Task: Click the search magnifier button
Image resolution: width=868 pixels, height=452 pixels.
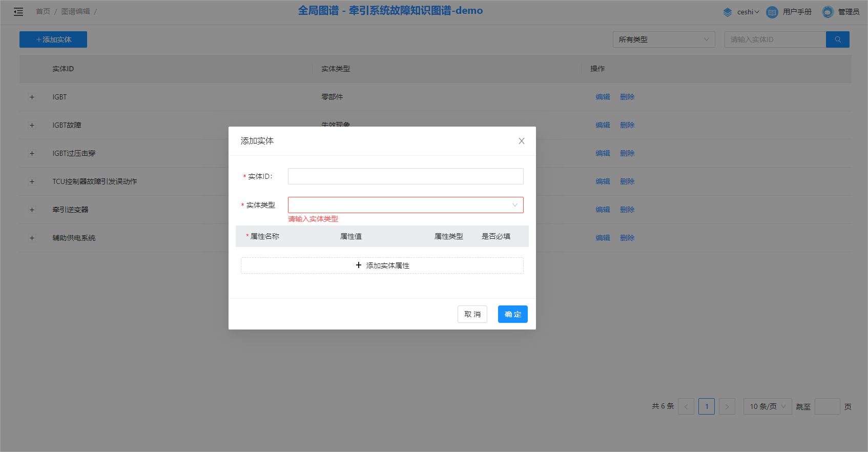Action: coord(837,39)
